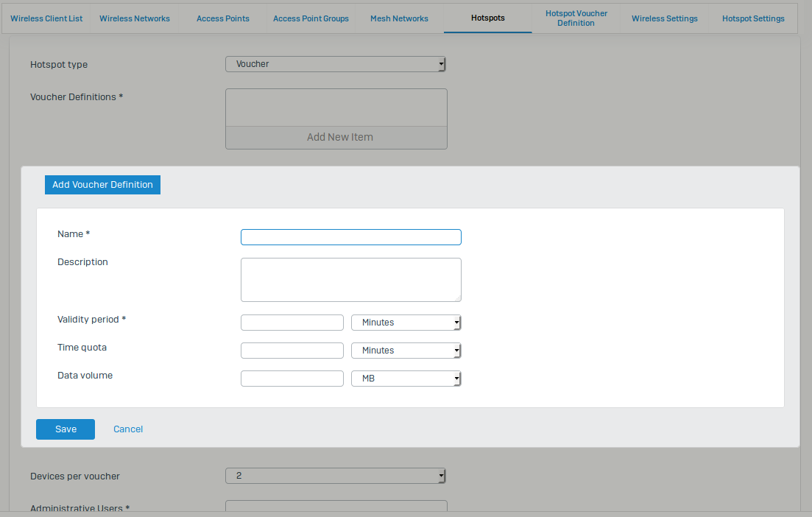Cancel adding the voucher definition
This screenshot has height=517, width=812.
(x=128, y=429)
